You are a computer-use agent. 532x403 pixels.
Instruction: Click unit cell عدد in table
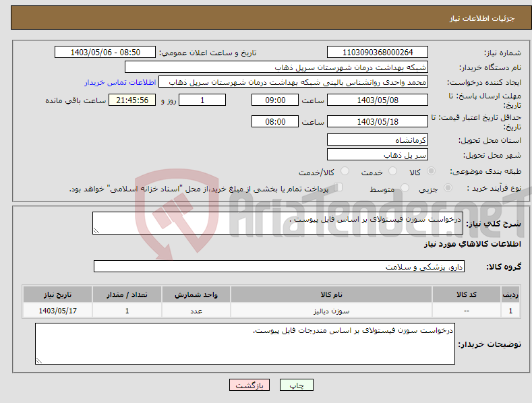[x=196, y=311]
